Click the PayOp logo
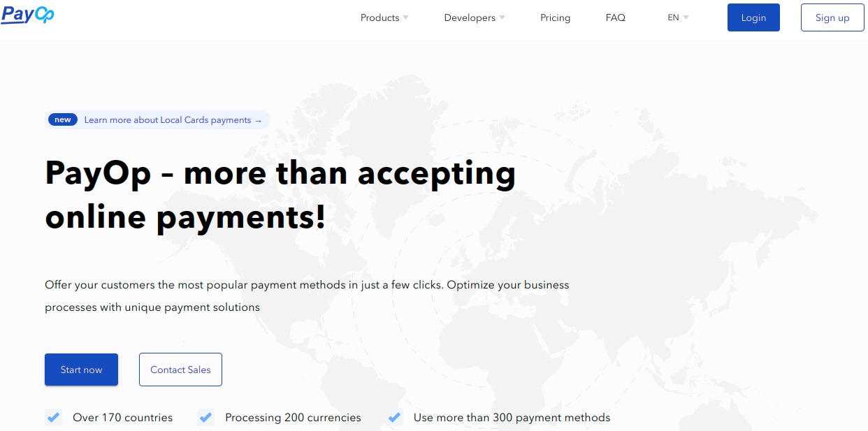The width and height of the screenshot is (868, 431). point(28,15)
